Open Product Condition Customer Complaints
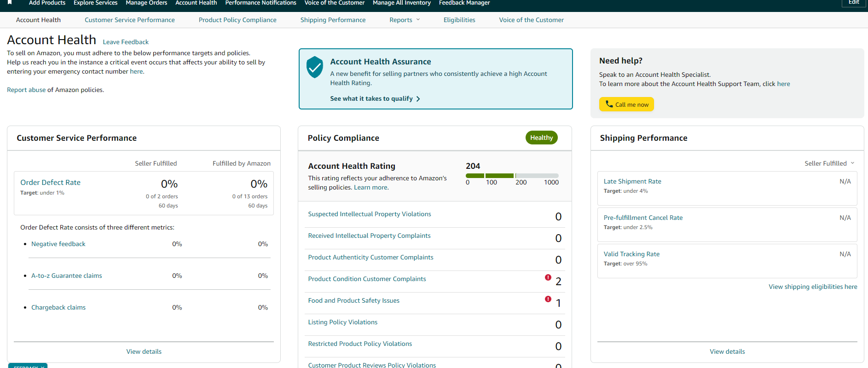 tap(367, 279)
